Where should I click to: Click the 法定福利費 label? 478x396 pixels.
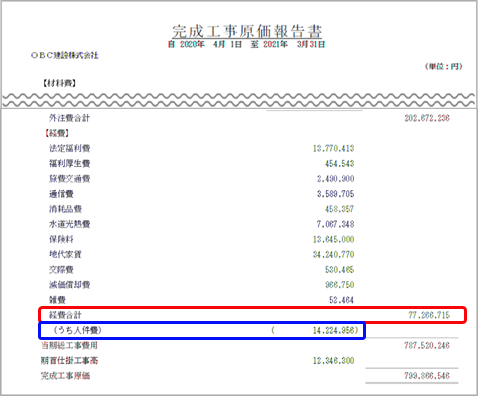(x=70, y=148)
